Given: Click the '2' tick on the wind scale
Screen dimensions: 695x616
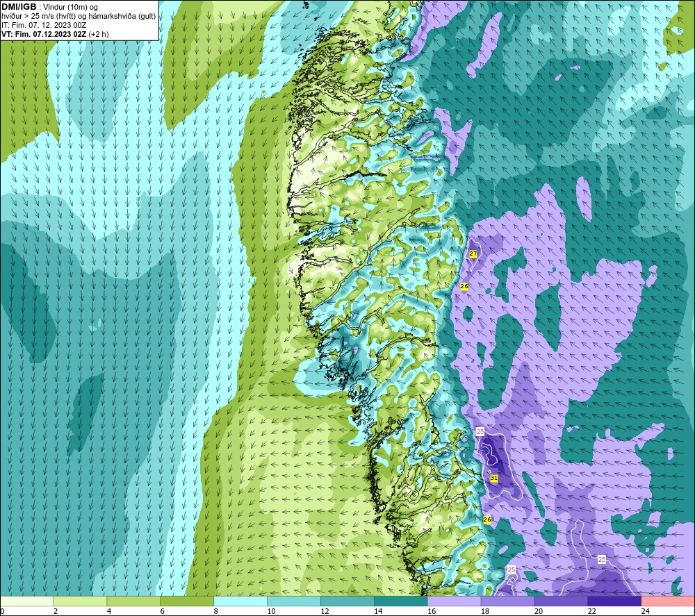Looking at the screenshot, I should 56,611.
